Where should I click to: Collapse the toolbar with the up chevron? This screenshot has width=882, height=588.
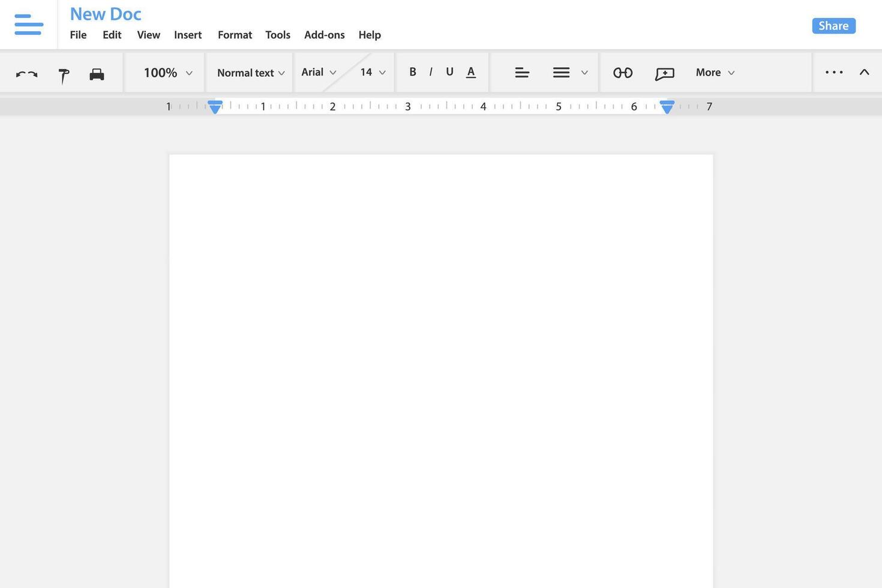[864, 72]
